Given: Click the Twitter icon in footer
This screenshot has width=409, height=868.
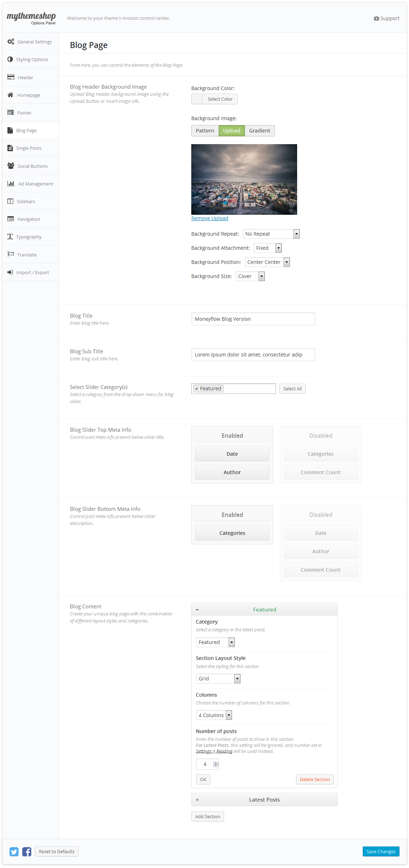Looking at the screenshot, I should 14,852.
